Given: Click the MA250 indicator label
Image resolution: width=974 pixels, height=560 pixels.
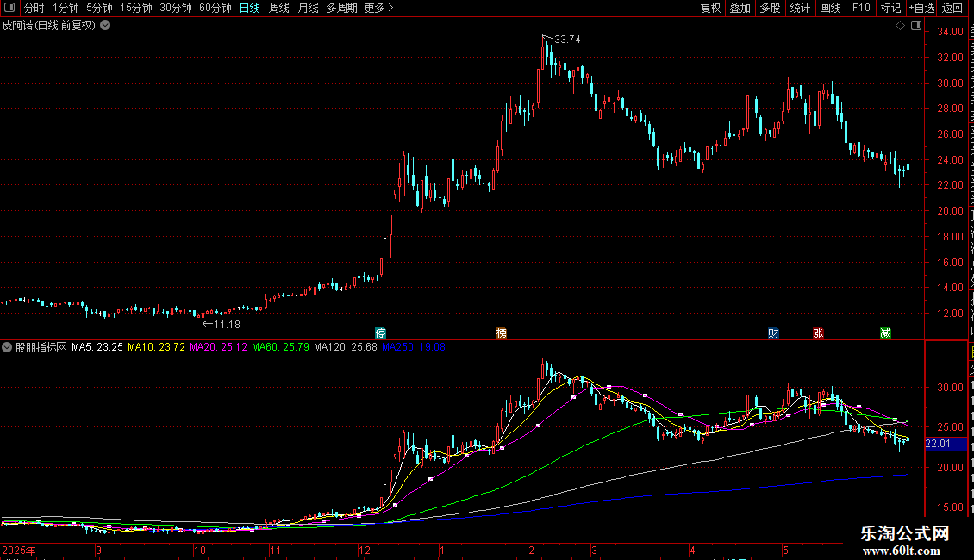Looking at the screenshot, I should pos(413,347).
